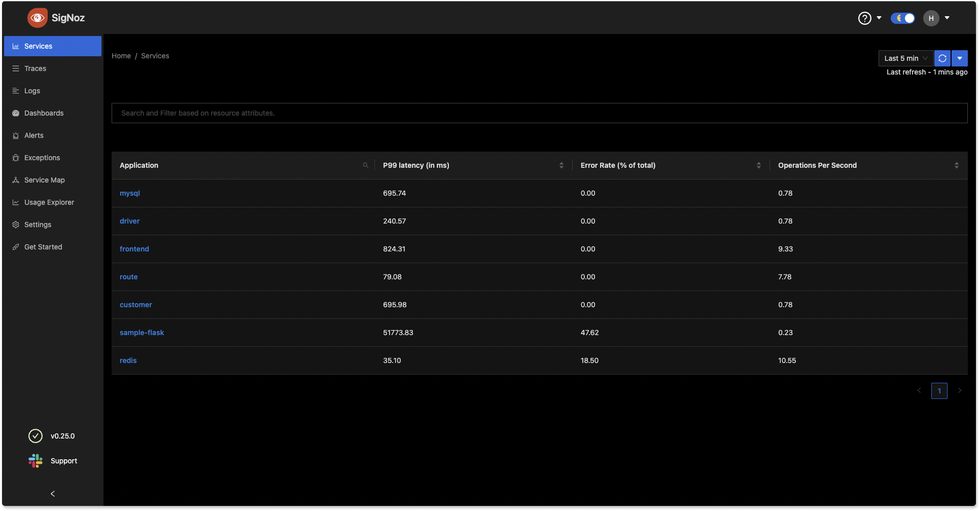
Task: Toggle the dark mode theme switch
Action: pyautogui.click(x=903, y=18)
